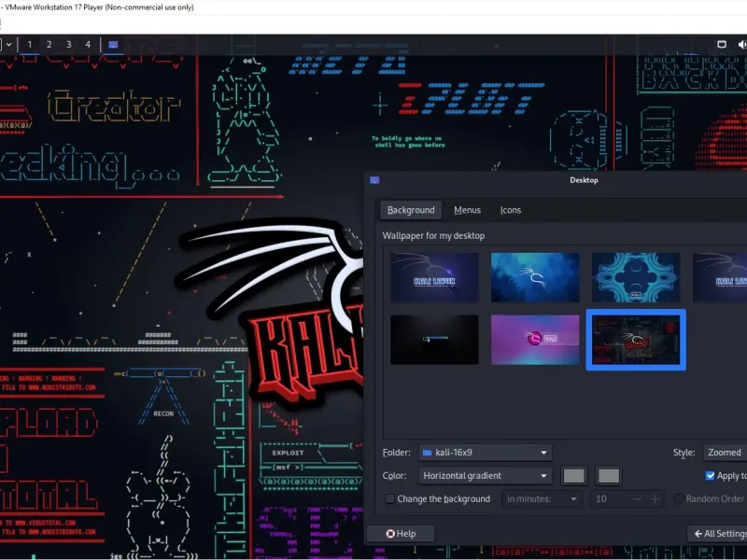
Task: Click the Help button
Action: pos(401,534)
